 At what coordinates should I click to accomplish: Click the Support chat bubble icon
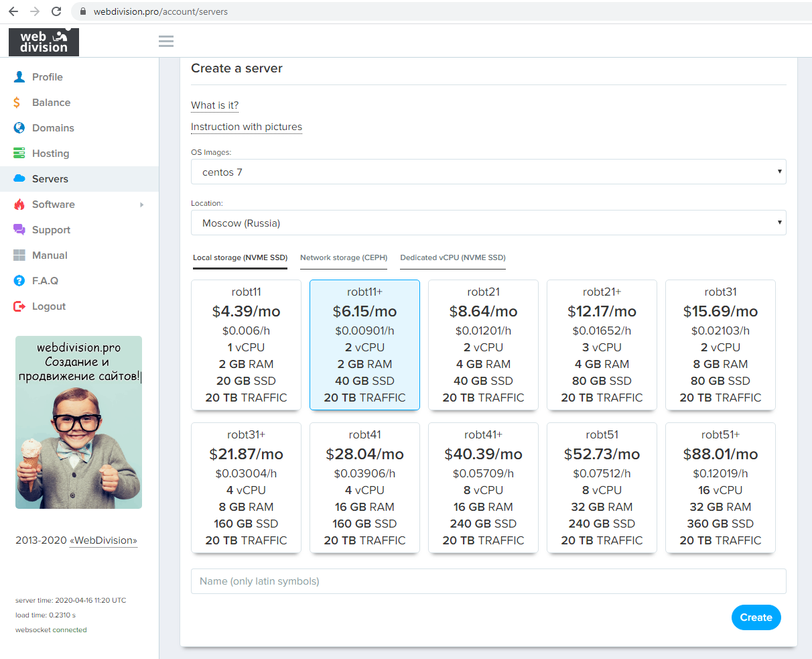click(19, 230)
